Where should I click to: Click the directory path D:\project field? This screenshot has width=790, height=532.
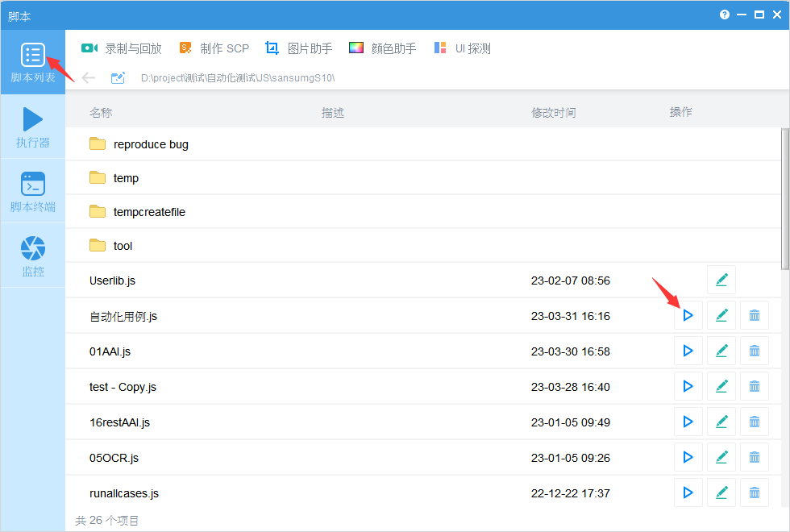238,78
